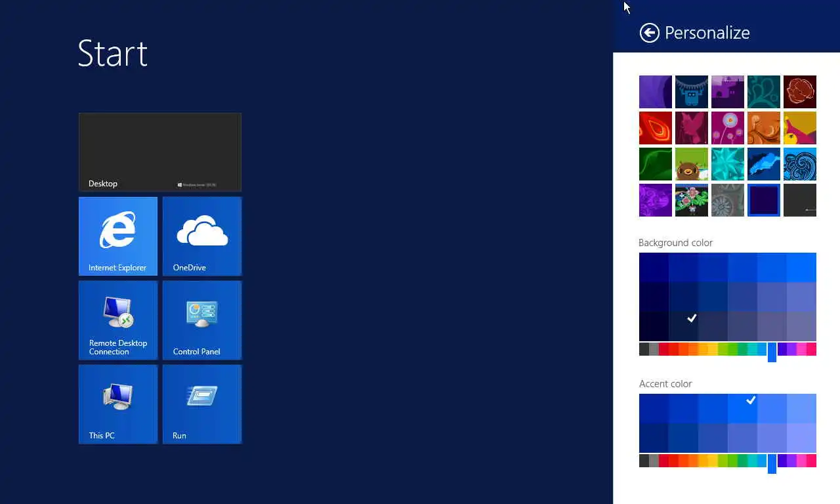Choose the darkest navy Background color swatch
840x504 pixels.
[x=654, y=326]
